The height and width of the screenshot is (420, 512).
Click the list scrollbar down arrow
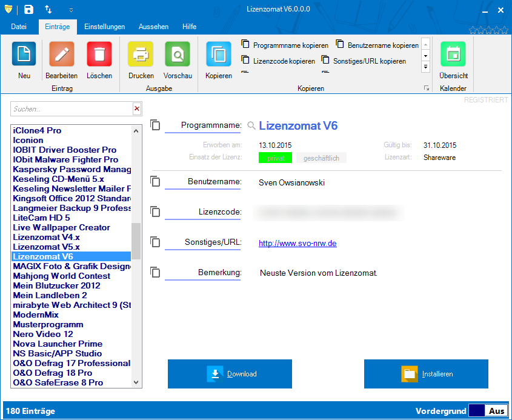(136, 382)
